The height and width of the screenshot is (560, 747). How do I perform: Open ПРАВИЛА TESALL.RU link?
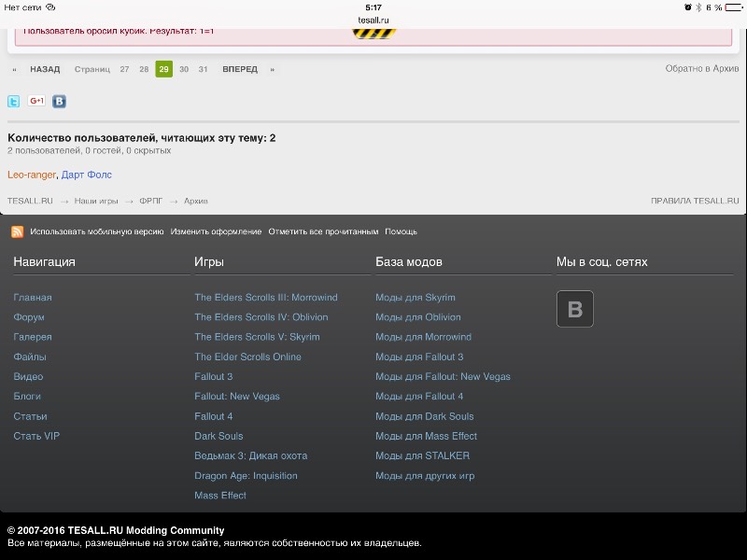[695, 201]
